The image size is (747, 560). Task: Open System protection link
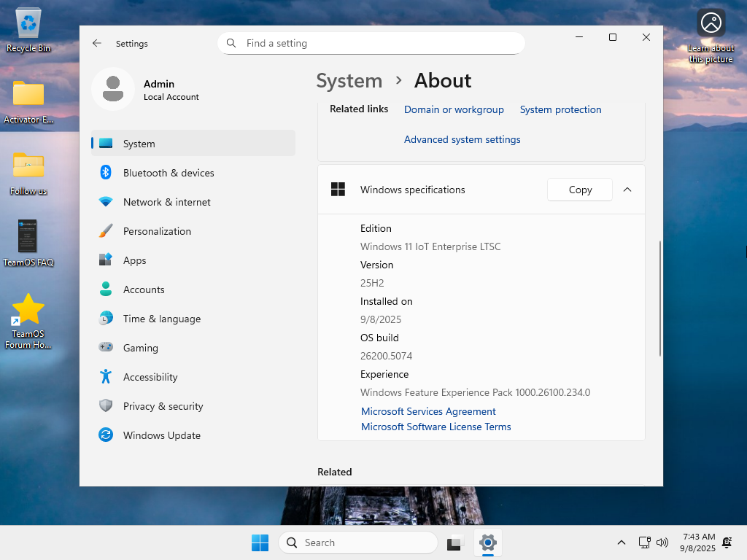[x=560, y=109]
